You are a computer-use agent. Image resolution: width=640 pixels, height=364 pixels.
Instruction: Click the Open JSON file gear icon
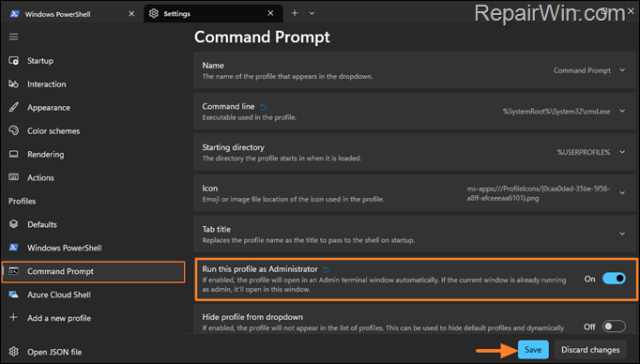click(x=13, y=352)
